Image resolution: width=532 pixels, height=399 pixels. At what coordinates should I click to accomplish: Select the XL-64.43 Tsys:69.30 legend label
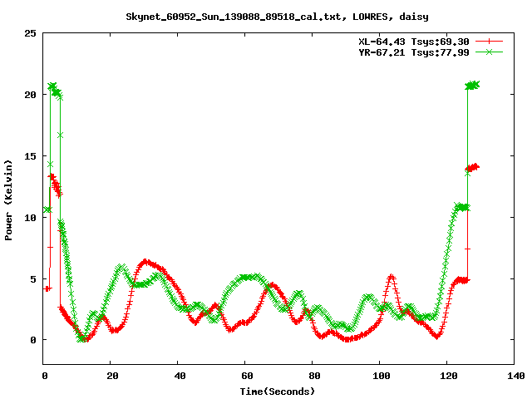[x=418, y=41]
